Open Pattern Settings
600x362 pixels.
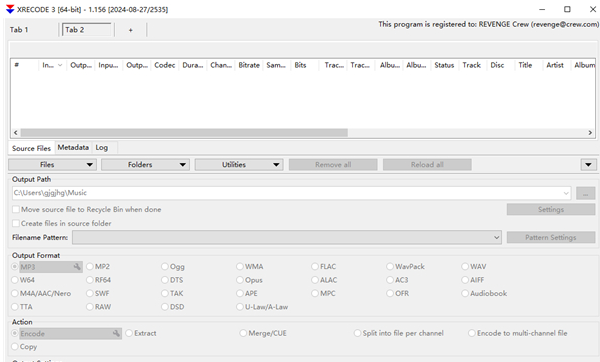551,238
